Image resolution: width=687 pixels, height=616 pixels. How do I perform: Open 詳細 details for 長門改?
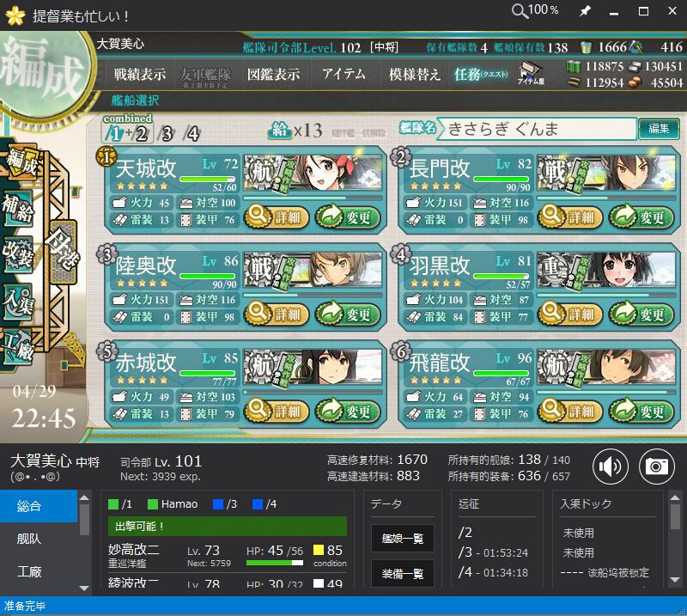569,217
